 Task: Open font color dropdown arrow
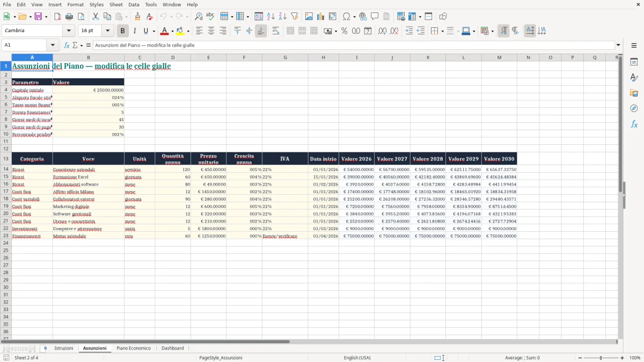(x=172, y=31)
